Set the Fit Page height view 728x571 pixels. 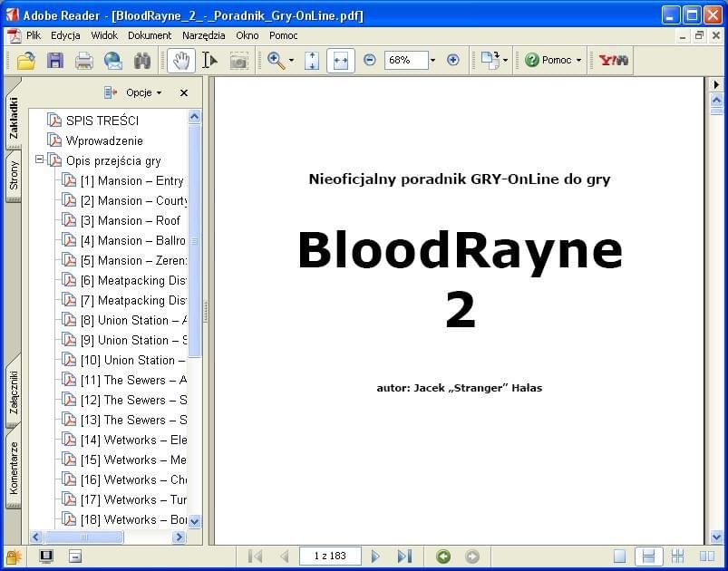[312, 61]
